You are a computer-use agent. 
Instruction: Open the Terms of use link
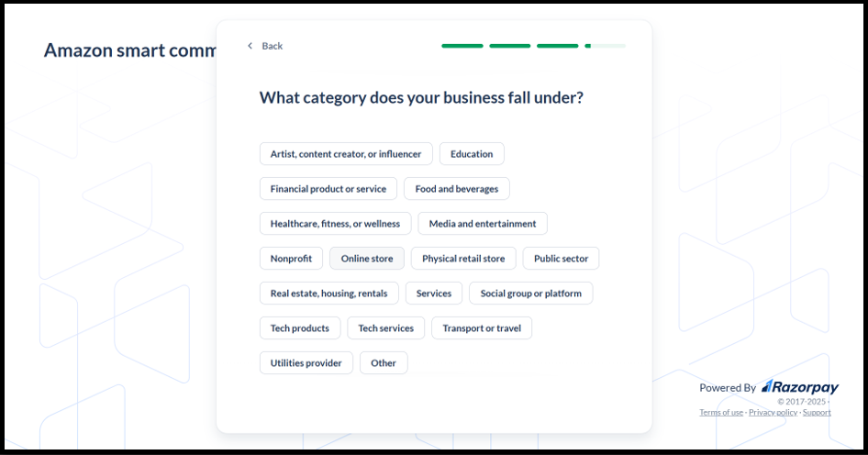coord(721,413)
